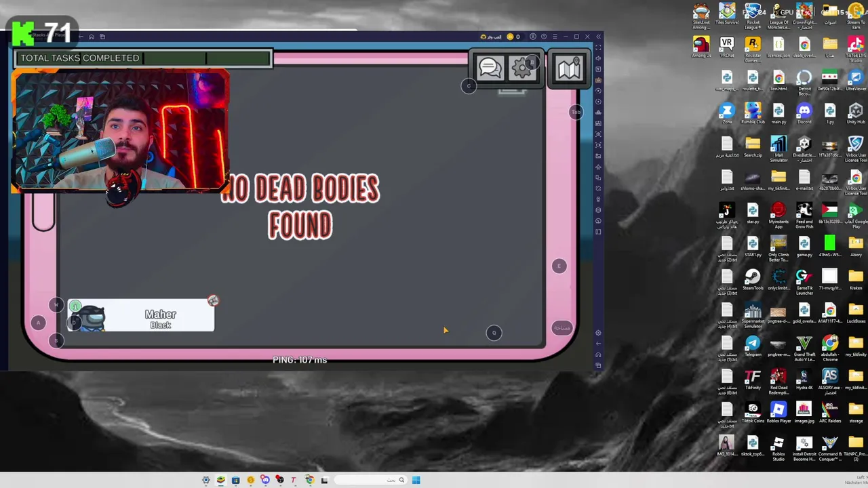This screenshot has width=868, height=488.
Task: Click the taskbar search box
Action: click(370, 480)
